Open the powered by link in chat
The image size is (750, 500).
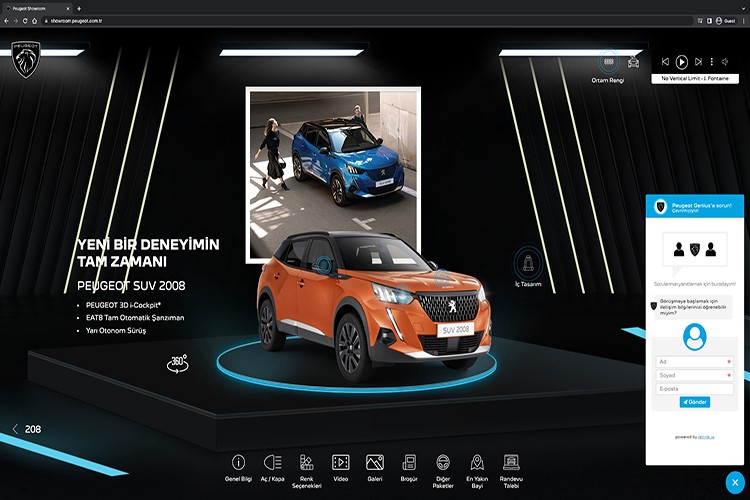point(706,437)
